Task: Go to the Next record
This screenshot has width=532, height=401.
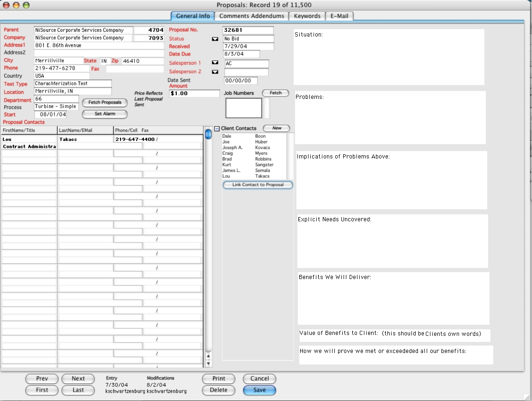Action: 78,378
